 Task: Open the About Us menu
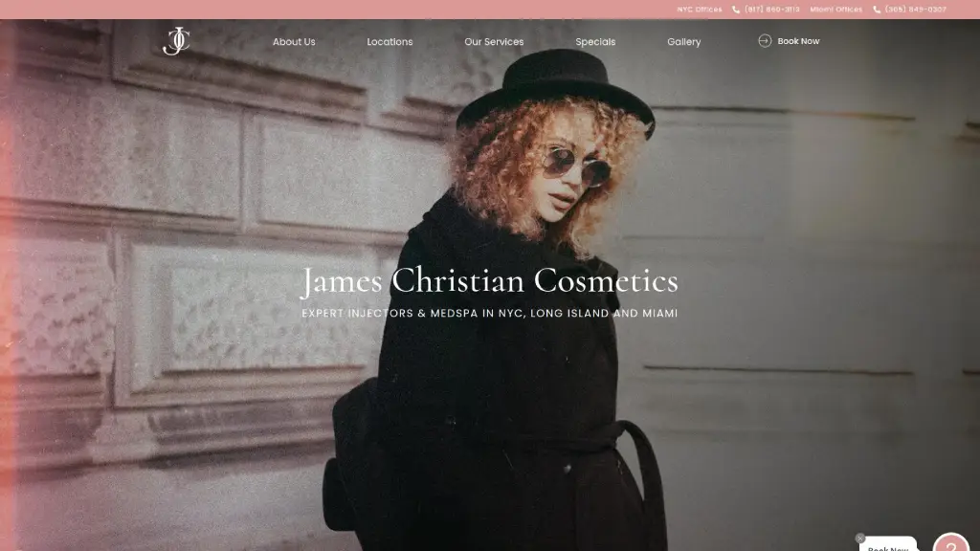tap(294, 42)
